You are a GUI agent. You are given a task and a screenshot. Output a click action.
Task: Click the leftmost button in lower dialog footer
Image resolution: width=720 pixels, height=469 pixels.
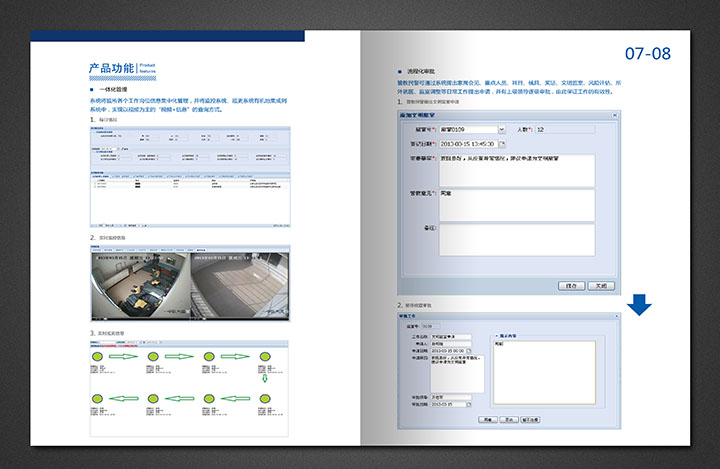tap(488, 420)
